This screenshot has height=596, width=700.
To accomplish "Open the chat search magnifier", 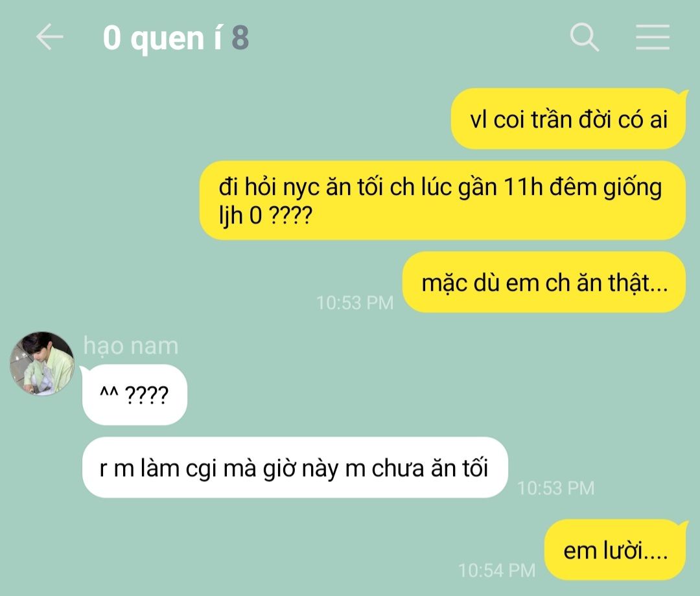I will [x=585, y=37].
